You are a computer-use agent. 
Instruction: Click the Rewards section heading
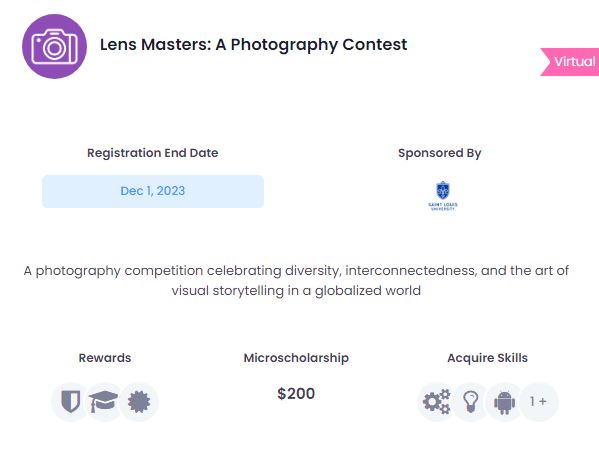(x=105, y=358)
